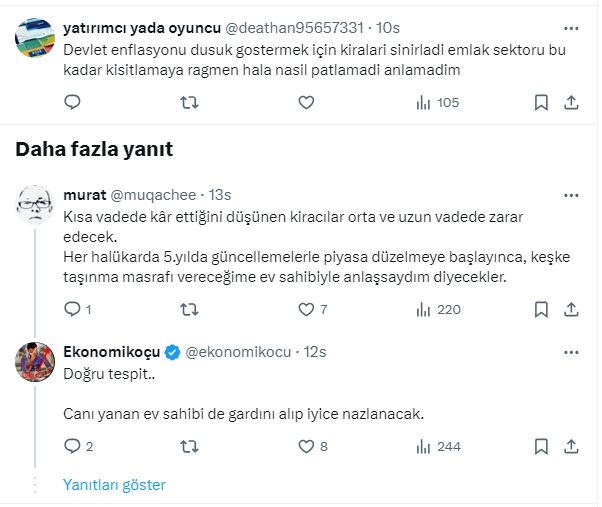Reply to the yatırımcı yada oyuncu tweet
The height and width of the screenshot is (507, 602).
pos(72,102)
